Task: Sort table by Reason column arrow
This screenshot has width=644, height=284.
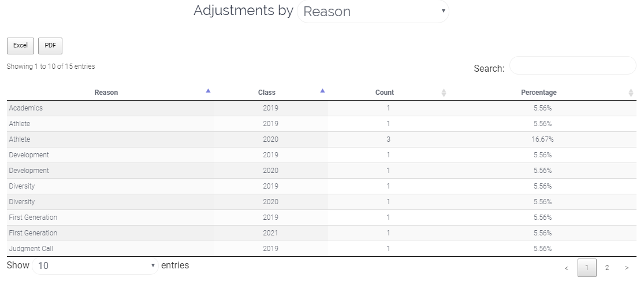Action: click(208, 91)
